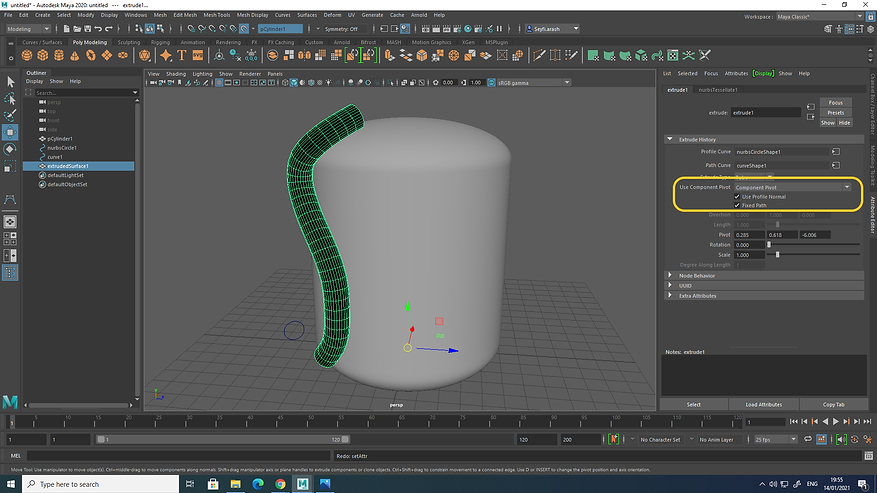Click the open scene folder icon
Viewport: 877px width, 493px height.
click(77, 29)
